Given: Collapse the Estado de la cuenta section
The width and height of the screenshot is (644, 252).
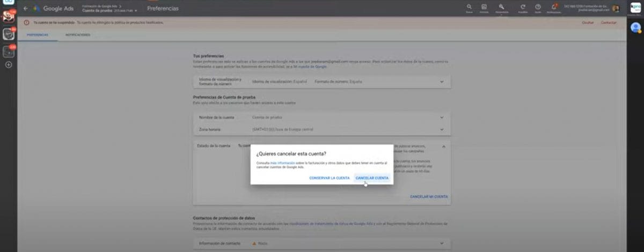Looking at the screenshot, I should click(x=443, y=146).
